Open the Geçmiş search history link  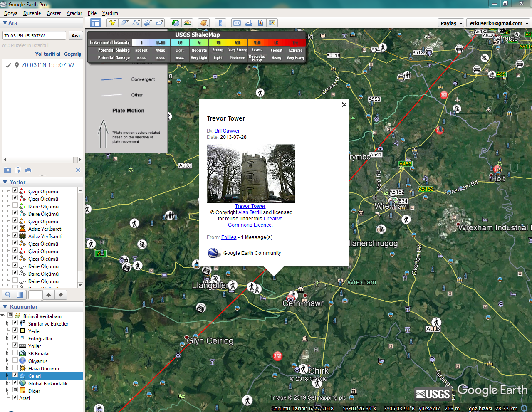point(72,54)
